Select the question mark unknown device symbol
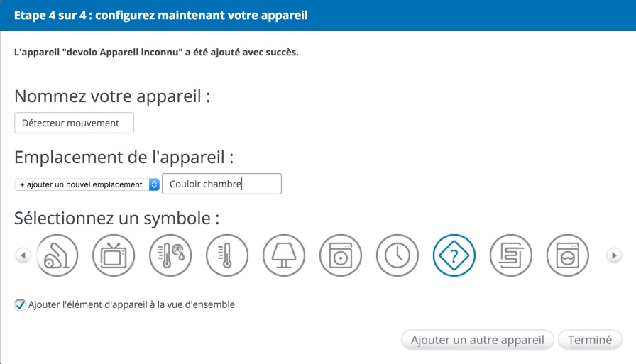 pos(454,255)
